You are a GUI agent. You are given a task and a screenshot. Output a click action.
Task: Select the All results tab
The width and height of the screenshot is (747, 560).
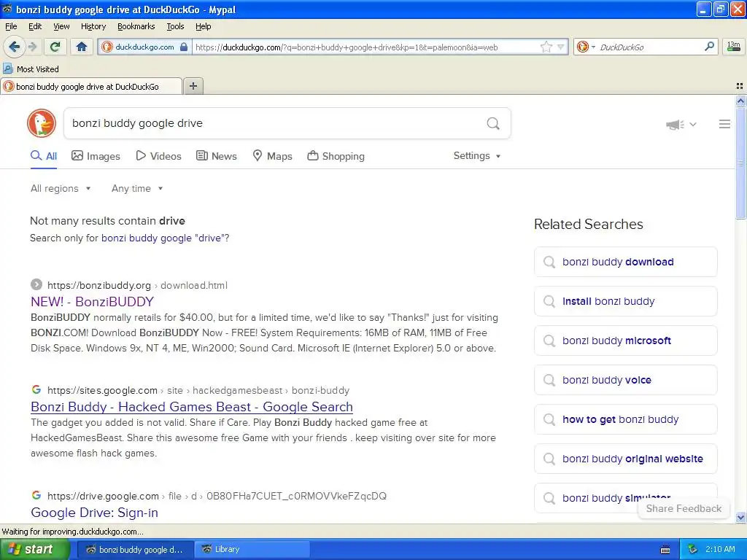point(44,156)
